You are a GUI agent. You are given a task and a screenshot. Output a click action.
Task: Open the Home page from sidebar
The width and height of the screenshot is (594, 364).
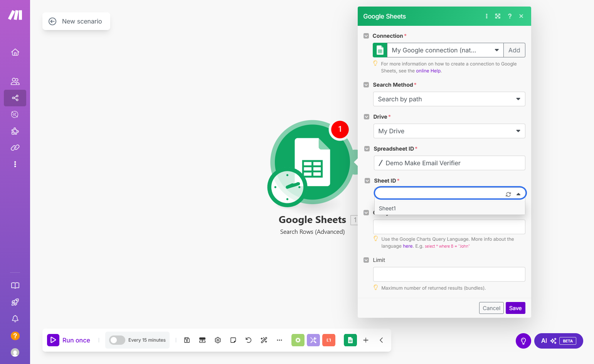[15, 52]
